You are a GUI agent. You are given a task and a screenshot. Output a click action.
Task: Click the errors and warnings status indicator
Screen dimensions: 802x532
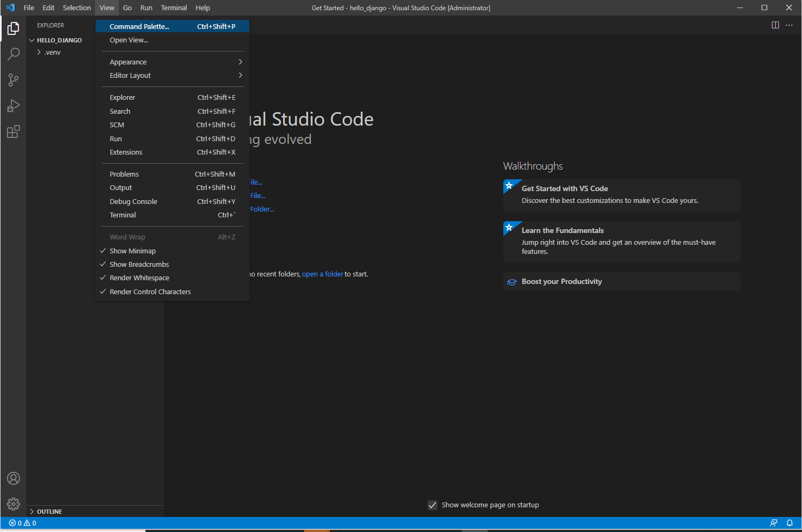23,523
